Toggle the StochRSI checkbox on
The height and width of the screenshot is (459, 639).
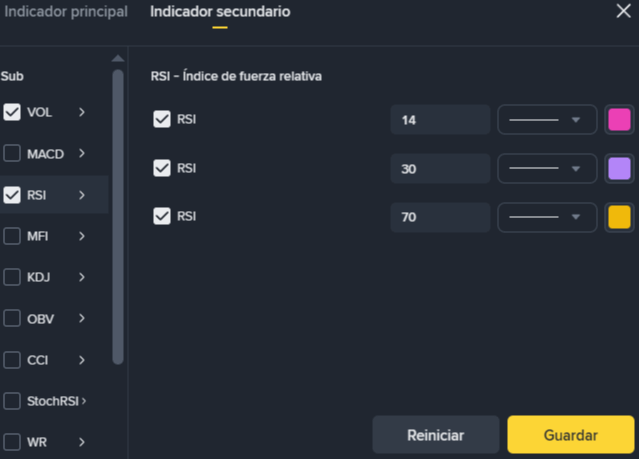point(12,401)
